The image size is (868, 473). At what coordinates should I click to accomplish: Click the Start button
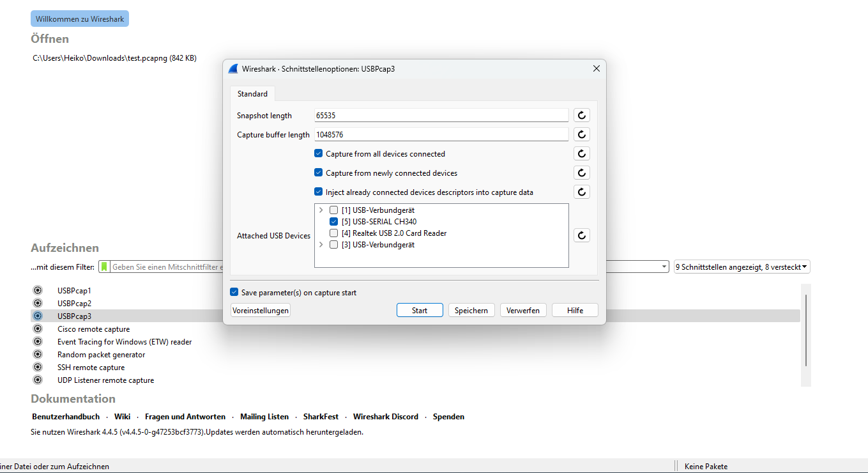coord(420,310)
